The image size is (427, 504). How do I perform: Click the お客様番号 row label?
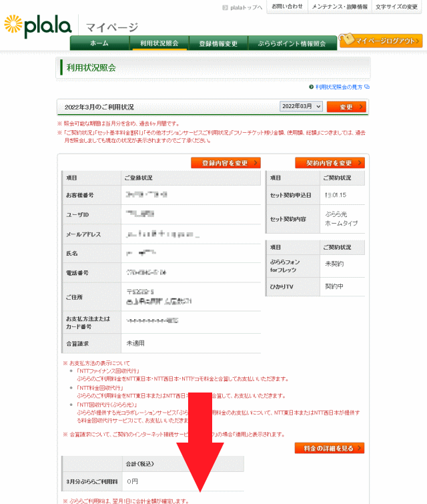[79, 195]
